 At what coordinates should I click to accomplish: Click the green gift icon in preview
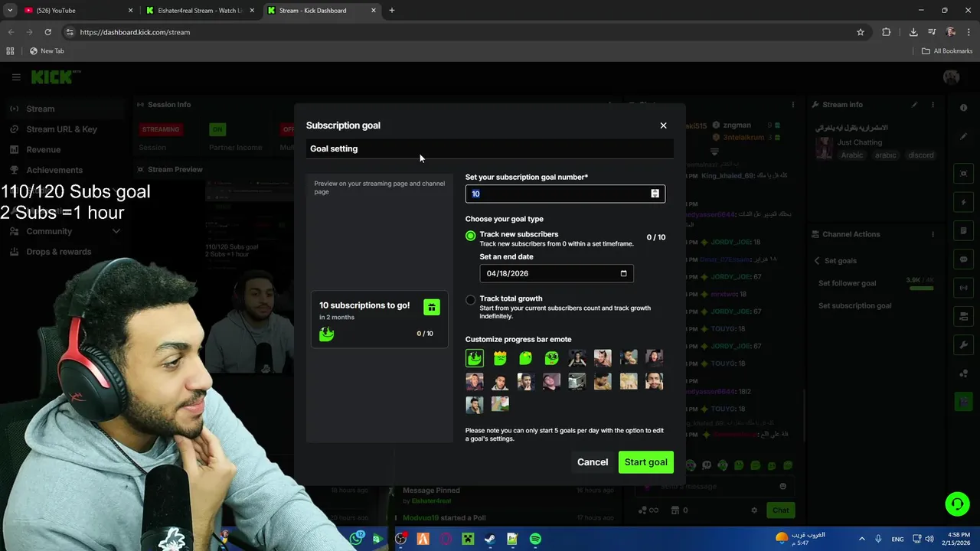(x=431, y=307)
